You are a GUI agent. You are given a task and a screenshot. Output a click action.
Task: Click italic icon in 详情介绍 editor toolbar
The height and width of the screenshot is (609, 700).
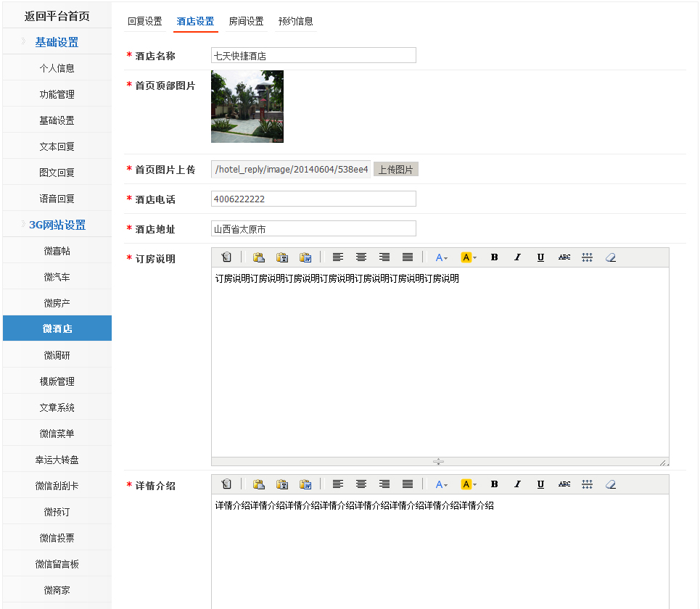tap(517, 484)
